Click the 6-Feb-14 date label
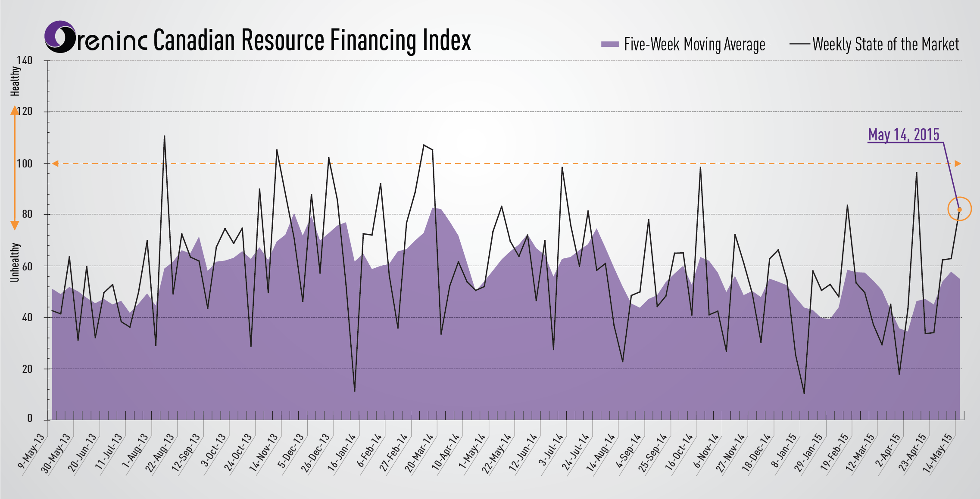The width and height of the screenshot is (980, 499). [369, 450]
